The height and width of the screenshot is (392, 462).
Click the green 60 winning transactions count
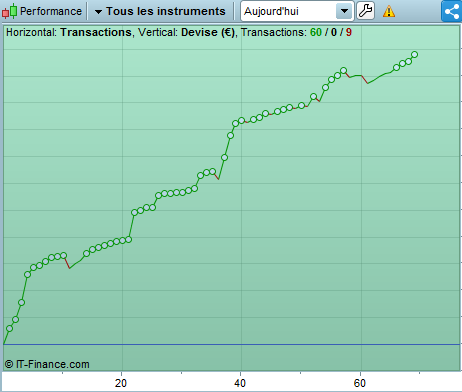(316, 32)
